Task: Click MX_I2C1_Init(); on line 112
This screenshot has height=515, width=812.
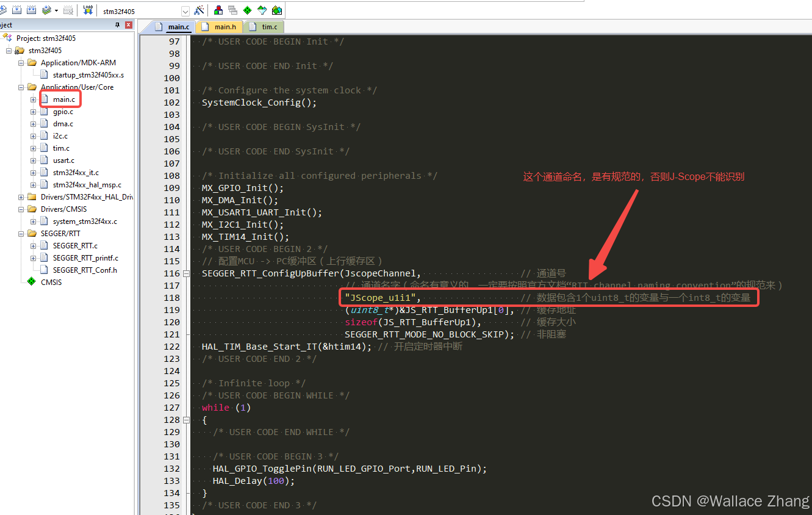Action: 243,225
